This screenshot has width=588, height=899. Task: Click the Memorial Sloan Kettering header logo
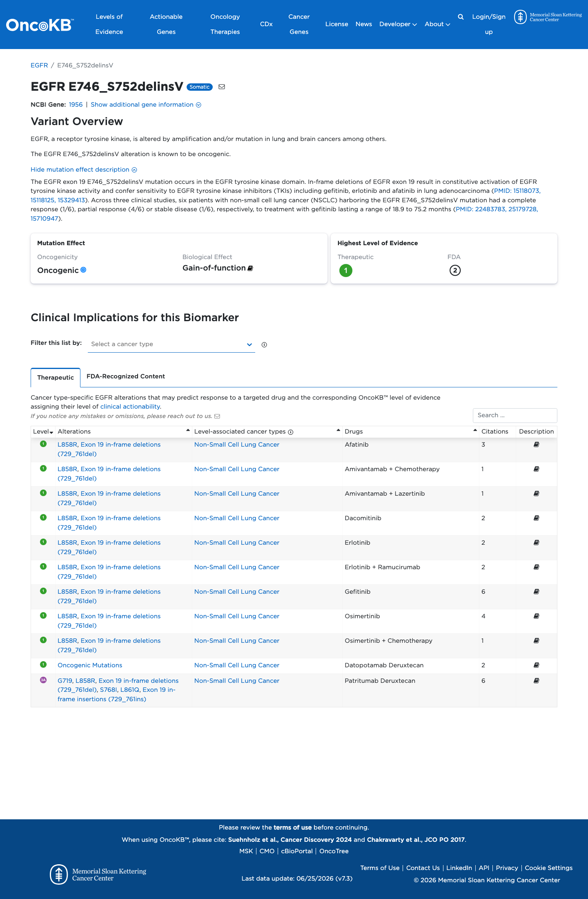coord(548,17)
